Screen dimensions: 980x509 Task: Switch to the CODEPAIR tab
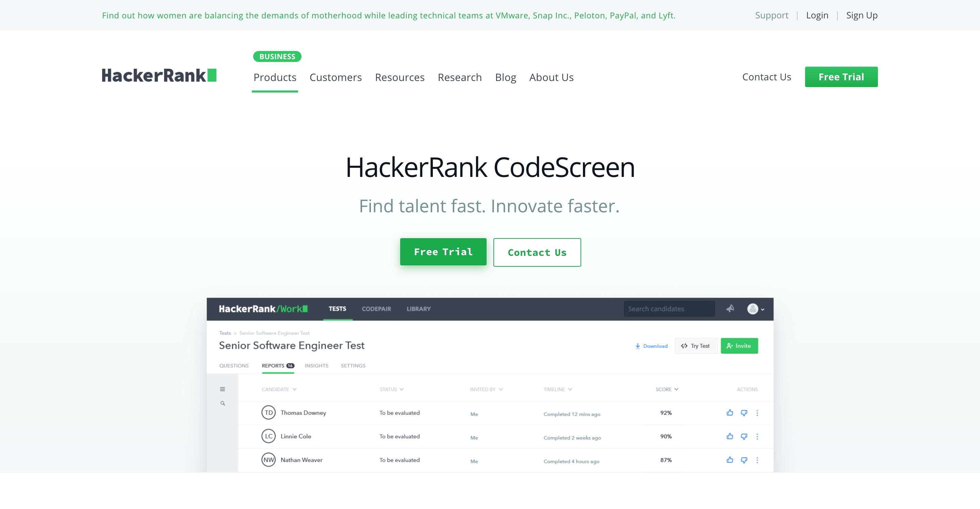point(376,309)
